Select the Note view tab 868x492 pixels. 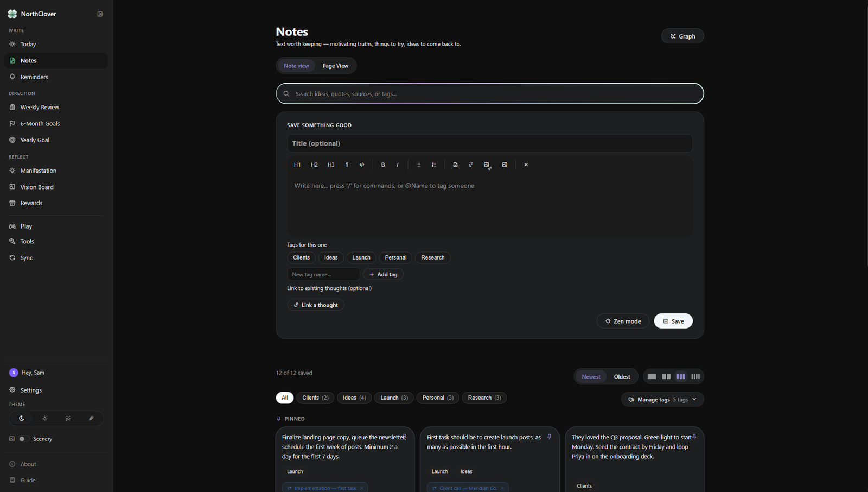tap(296, 66)
